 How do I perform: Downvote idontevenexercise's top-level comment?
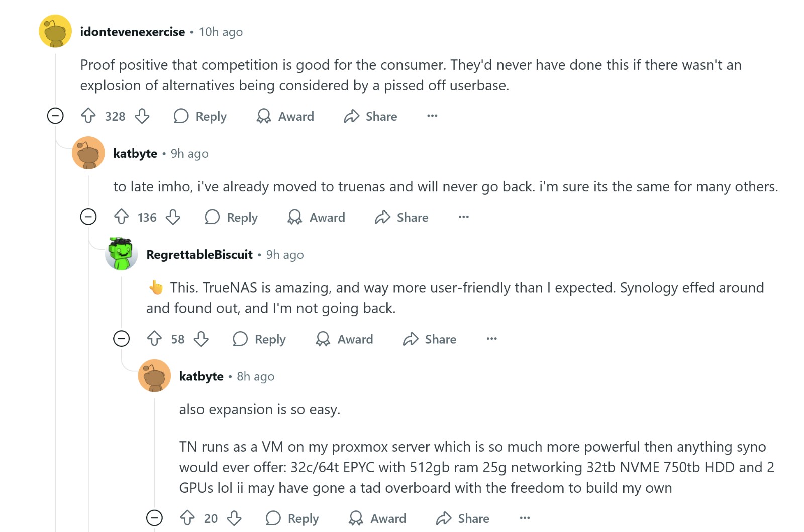point(142,116)
